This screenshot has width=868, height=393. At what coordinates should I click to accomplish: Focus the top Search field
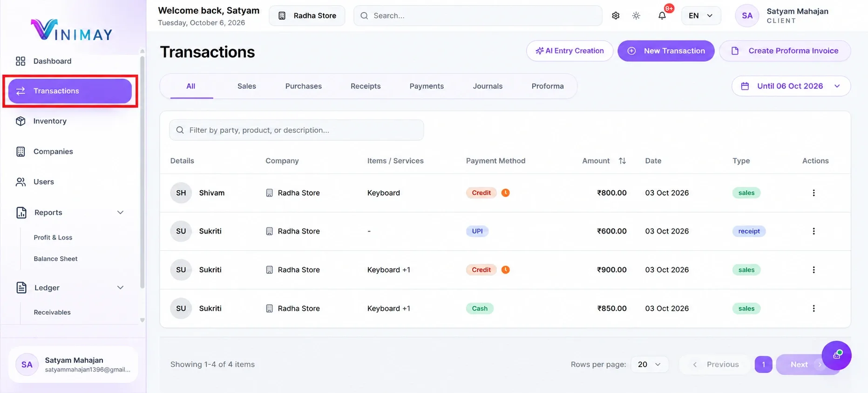point(478,16)
